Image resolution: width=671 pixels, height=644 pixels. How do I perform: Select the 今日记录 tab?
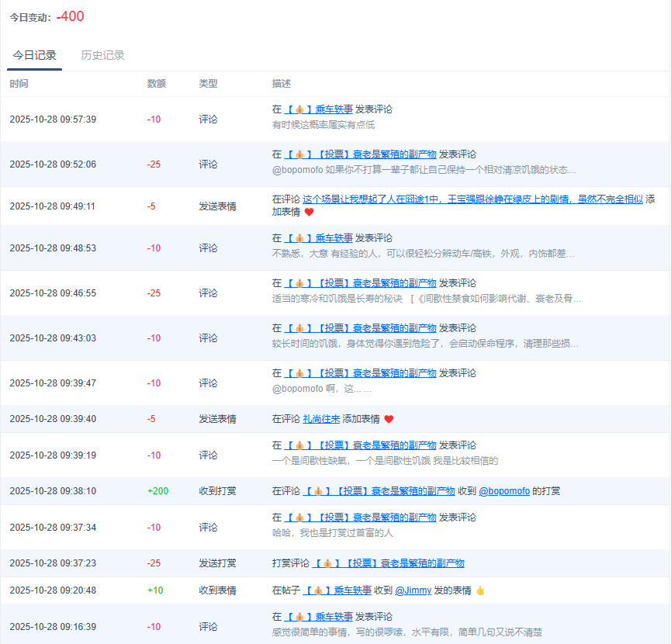(x=34, y=55)
